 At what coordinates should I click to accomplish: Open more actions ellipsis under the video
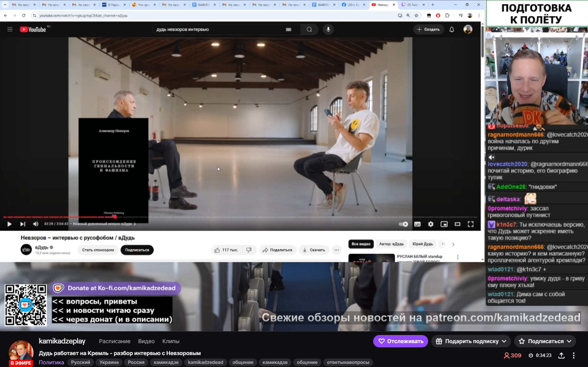[337, 250]
